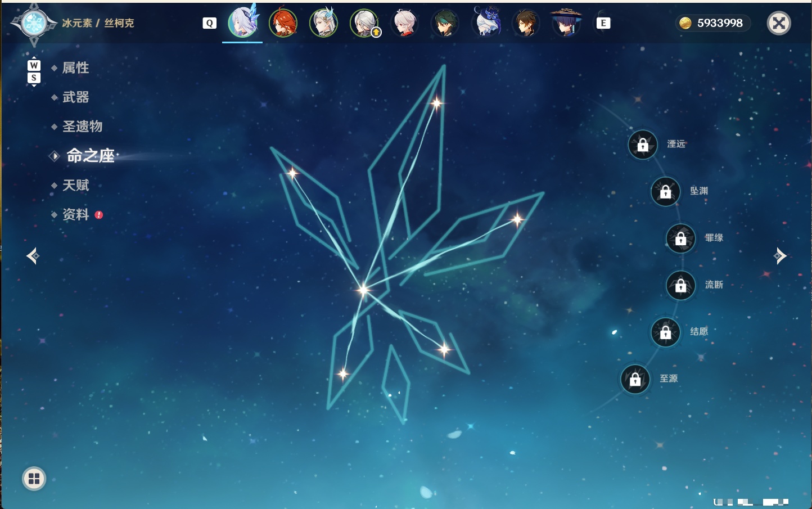The height and width of the screenshot is (509, 812).
Task: Open the locked 流断 constellation node
Action: pyautogui.click(x=681, y=286)
